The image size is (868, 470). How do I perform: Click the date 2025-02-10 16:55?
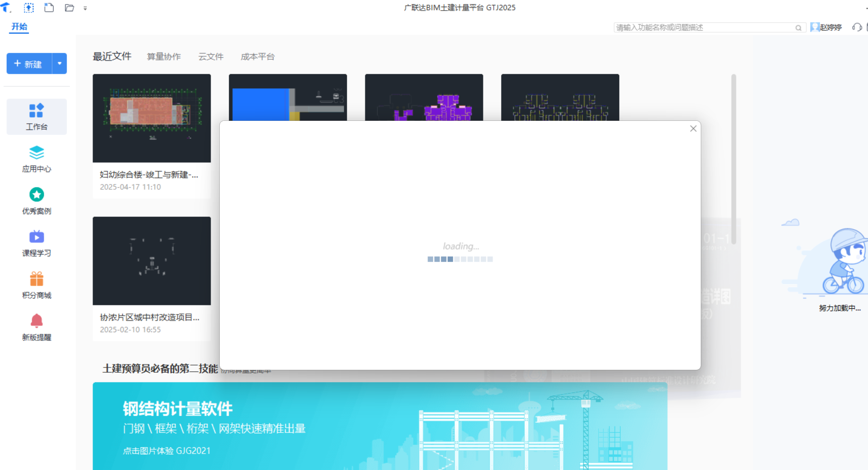coord(130,329)
